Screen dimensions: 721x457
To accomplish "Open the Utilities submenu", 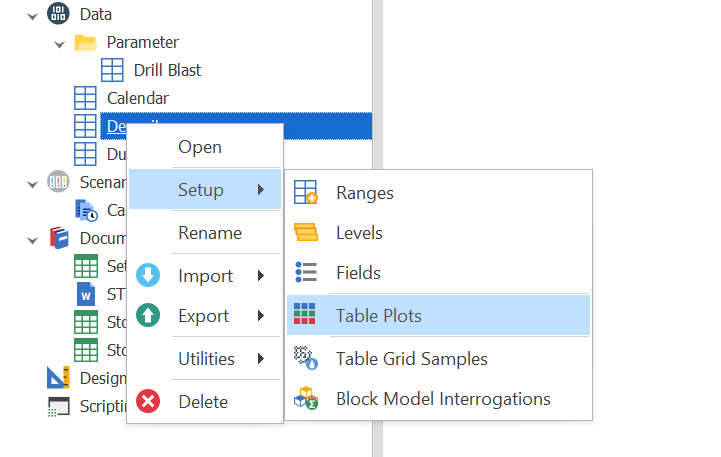I will coord(206,359).
